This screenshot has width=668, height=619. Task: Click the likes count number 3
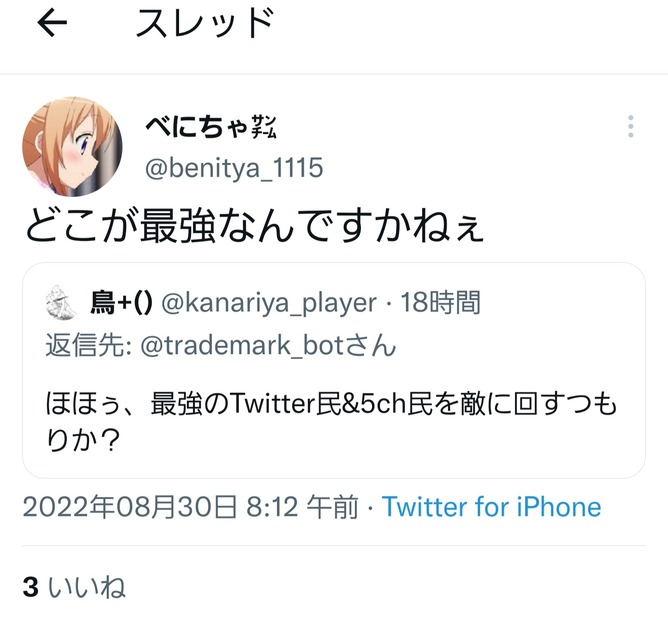coord(31,587)
